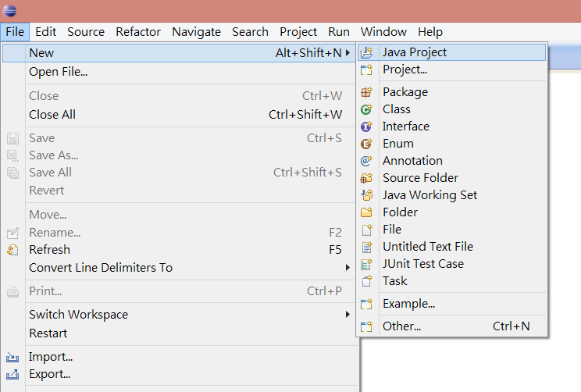Open the Window menu
Image resolution: width=581 pixels, height=392 pixels.
[x=383, y=32]
